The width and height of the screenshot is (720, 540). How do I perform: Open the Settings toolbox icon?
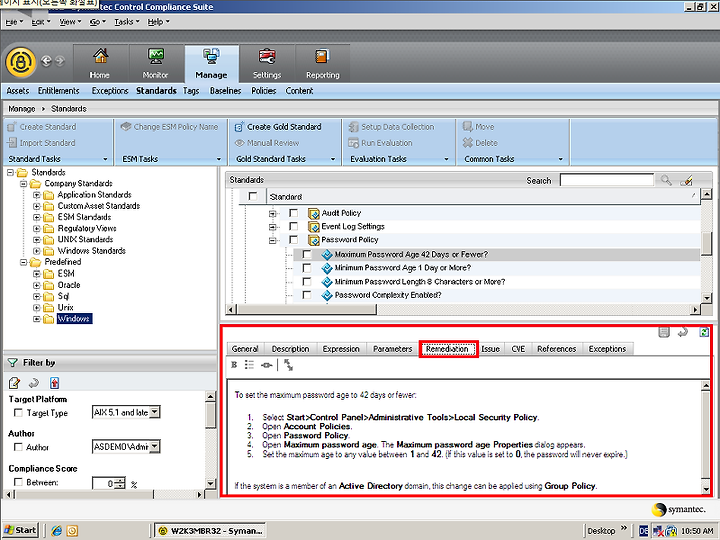point(267,56)
